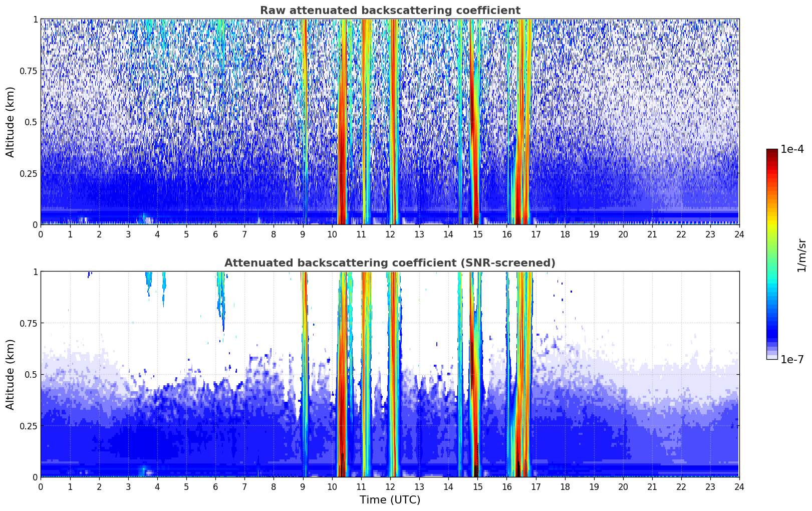Click time tick 10 under the SNR-screened plot
Viewport: 812px width, 511px height.
[332, 486]
